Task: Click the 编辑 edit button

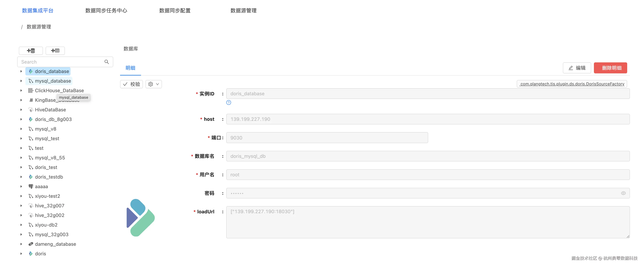Action: tap(577, 68)
